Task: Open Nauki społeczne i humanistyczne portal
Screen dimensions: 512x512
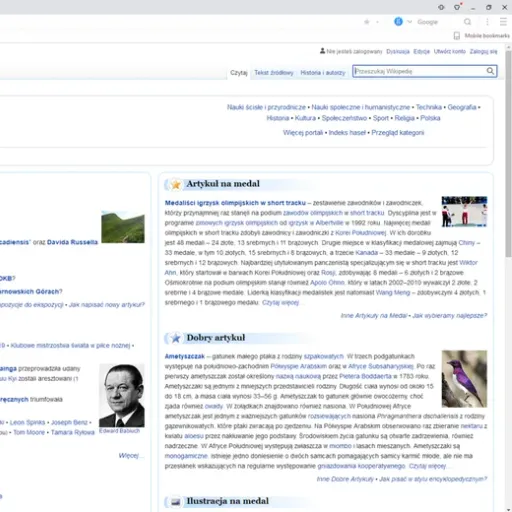Action: click(x=361, y=107)
